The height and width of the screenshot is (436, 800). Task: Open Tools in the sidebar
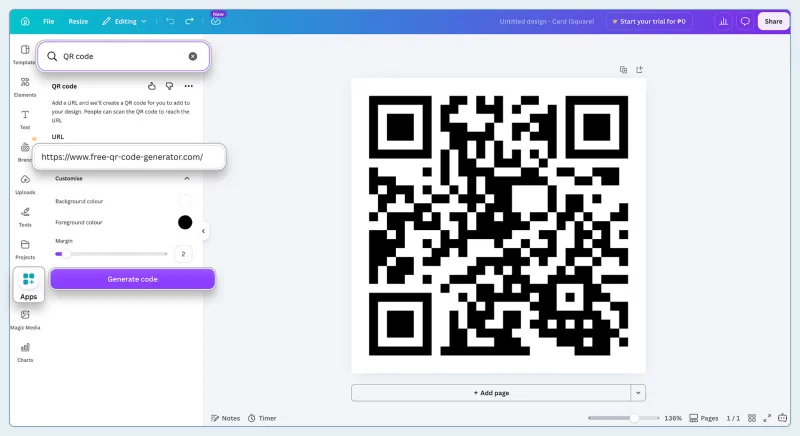pos(24,217)
